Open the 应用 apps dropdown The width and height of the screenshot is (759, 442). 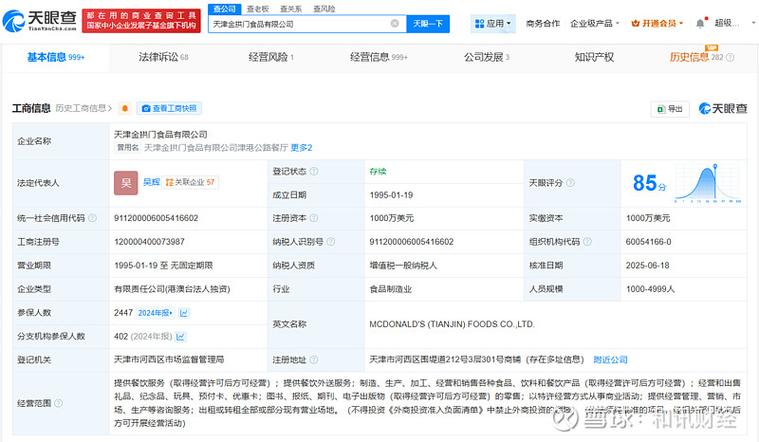pos(493,23)
